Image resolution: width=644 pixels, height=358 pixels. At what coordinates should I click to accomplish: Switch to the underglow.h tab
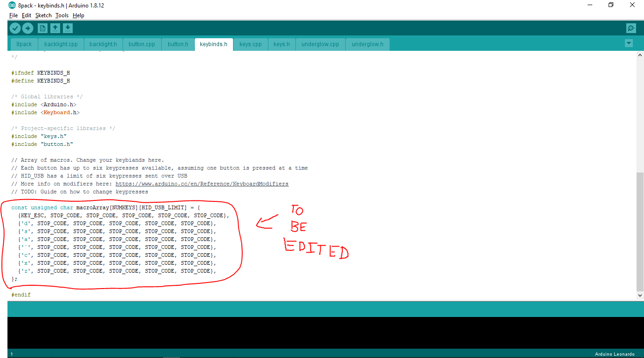tap(368, 44)
